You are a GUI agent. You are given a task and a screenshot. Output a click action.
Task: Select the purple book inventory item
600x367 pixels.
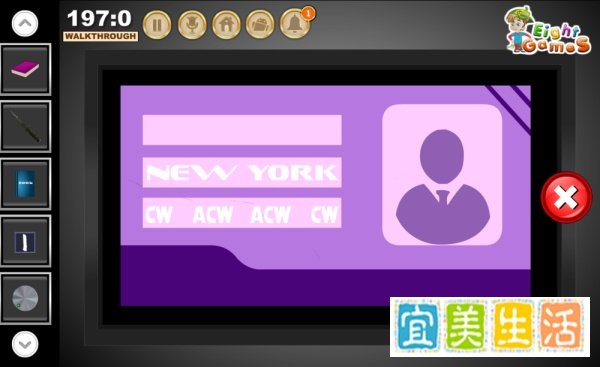25,69
